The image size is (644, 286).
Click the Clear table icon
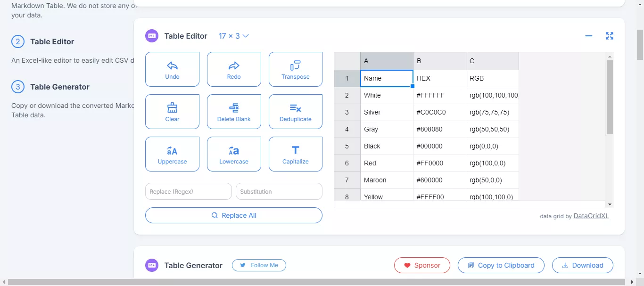[172, 111]
